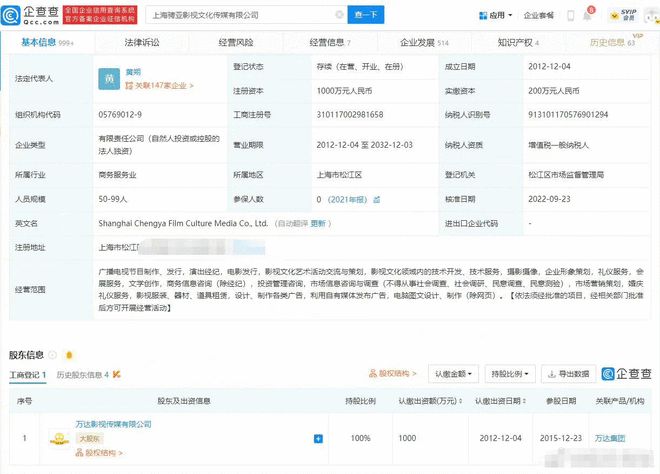
Task: Open the 企查查 logo at top left
Action: click(30, 15)
